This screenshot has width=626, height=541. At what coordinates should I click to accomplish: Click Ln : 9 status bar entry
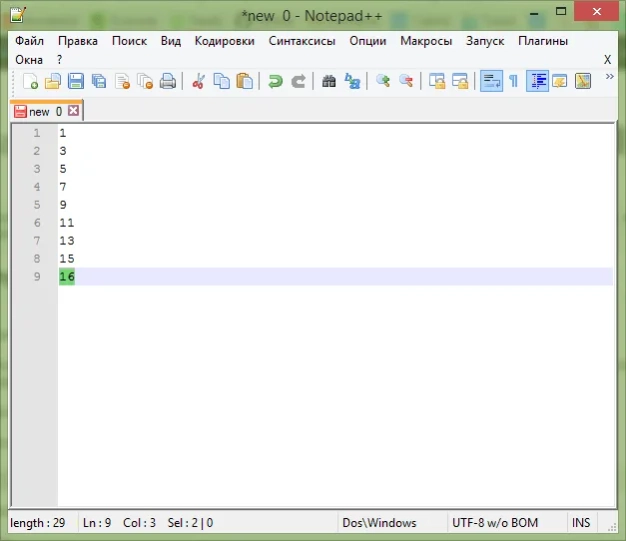(x=97, y=523)
